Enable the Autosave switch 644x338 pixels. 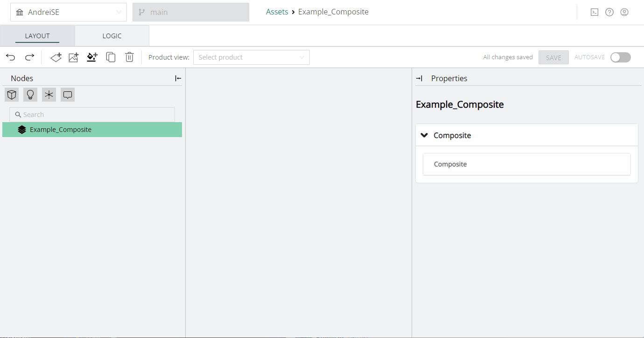click(620, 57)
